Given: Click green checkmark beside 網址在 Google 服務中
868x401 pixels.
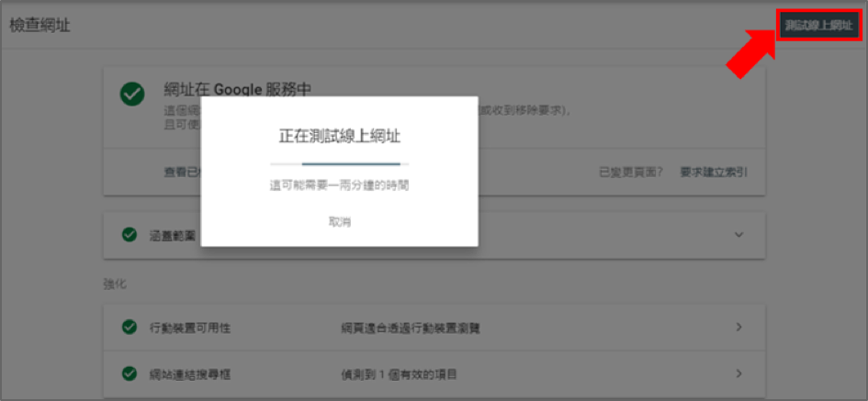Looking at the screenshot, I should pos(133,94).
